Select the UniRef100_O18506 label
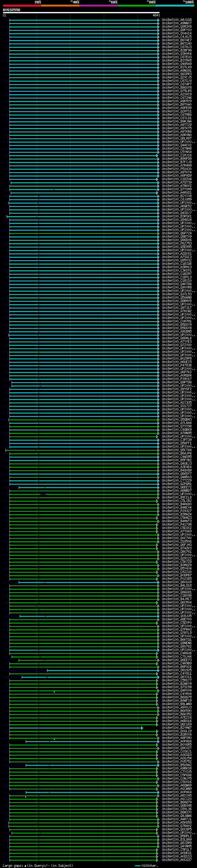 [x=177, y=542]
